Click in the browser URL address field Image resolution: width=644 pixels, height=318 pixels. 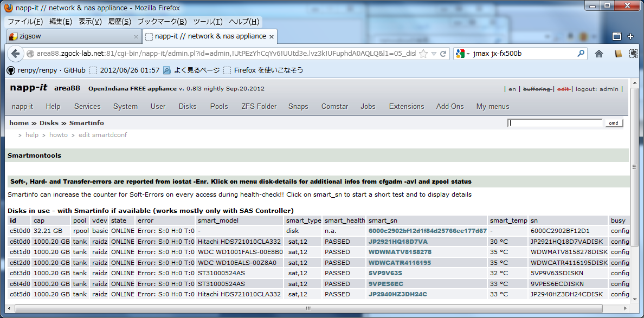[226, 54]
